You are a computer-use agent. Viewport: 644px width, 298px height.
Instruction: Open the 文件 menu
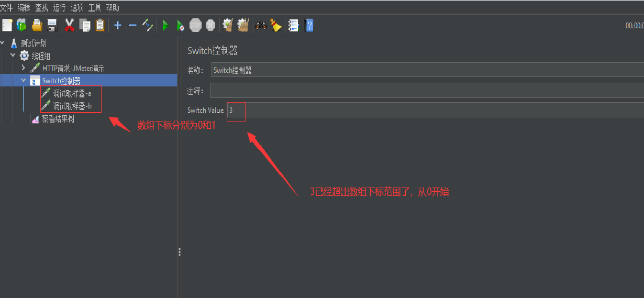[6, 7]
